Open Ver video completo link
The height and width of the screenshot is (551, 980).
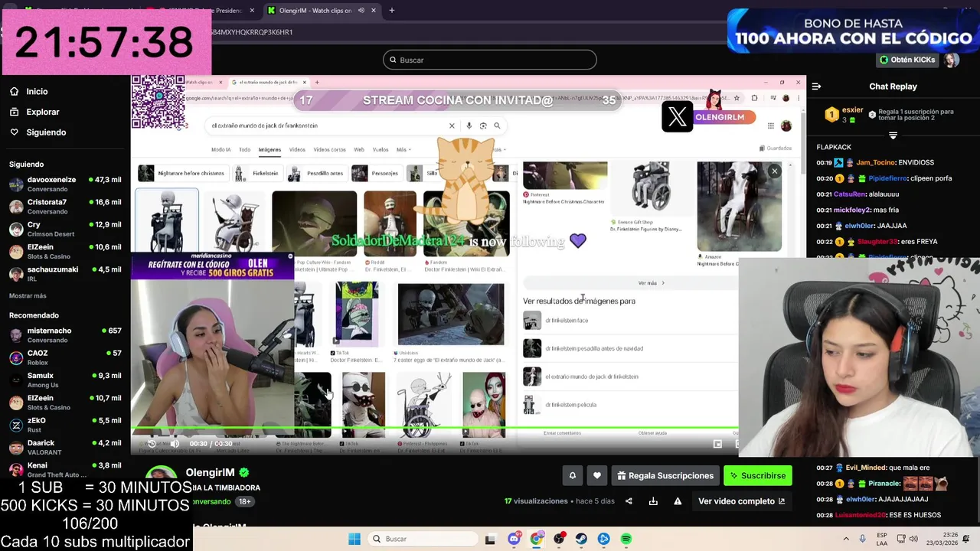[x=741, y=501]
